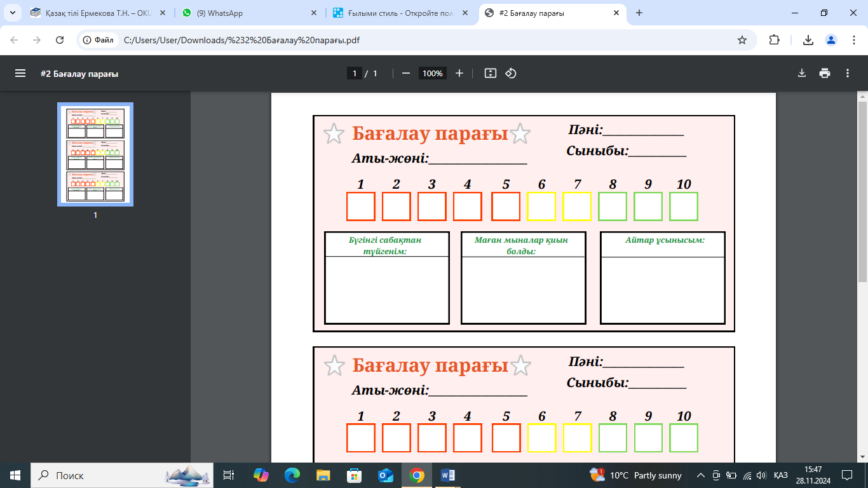Open Chrome's three-dot menu
This screenshot has height=488, width=868.
(x=853, y=40)
